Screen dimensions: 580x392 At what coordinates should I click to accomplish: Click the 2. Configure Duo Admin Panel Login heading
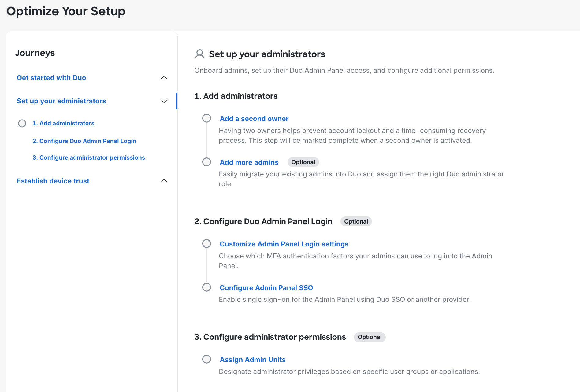pyautogui.click(x=263, y=221)
